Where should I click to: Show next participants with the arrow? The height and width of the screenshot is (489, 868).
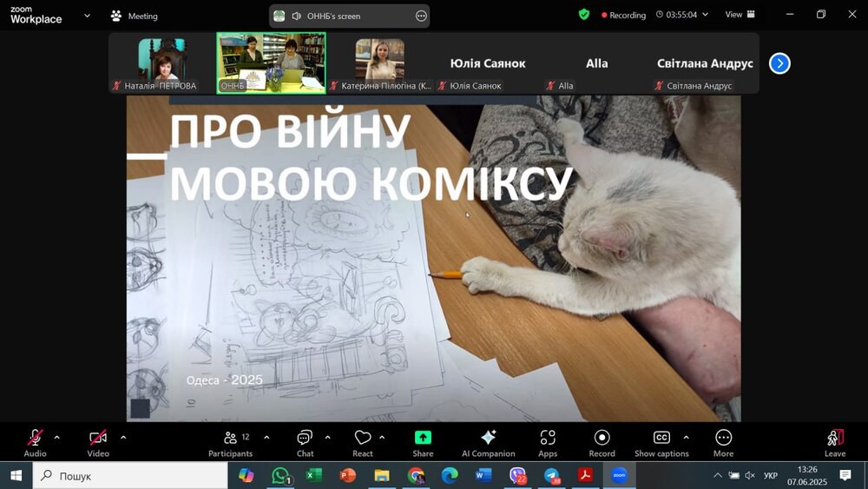pos(779,63)
